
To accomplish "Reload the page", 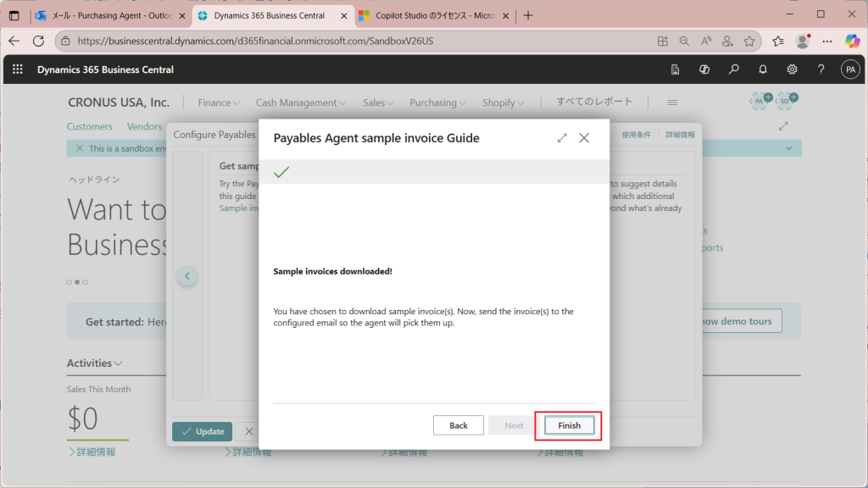I will [x=38, y=41].
